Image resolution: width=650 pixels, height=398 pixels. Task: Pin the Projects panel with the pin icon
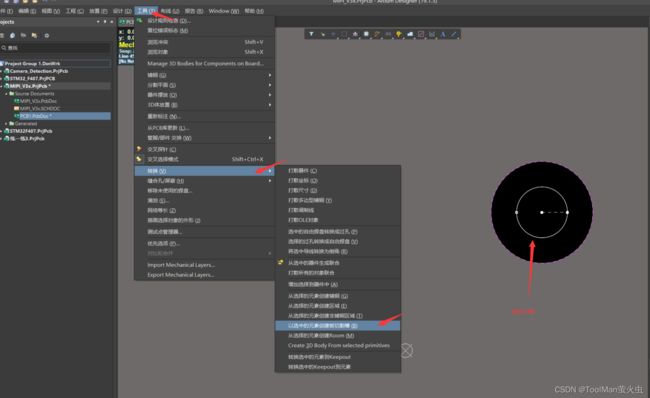click(105, 22)
